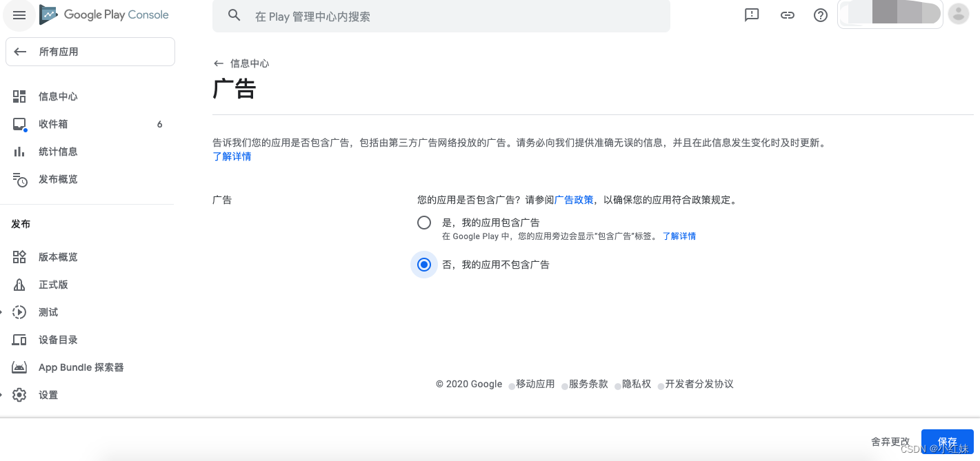This screenshot has height=461, width=980.
Task: Open the 广告政策 link
Action: (574, 199)
